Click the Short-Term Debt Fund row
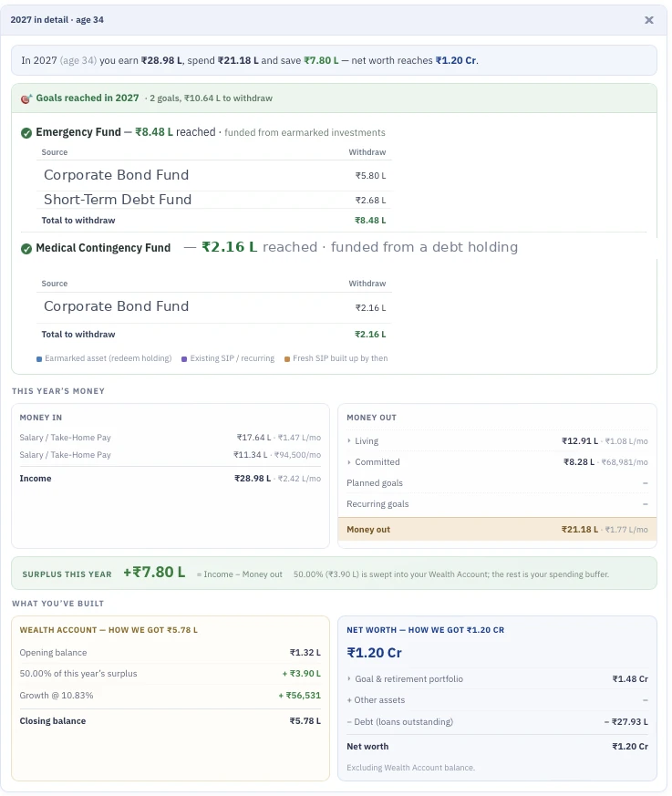 (213, 200)
